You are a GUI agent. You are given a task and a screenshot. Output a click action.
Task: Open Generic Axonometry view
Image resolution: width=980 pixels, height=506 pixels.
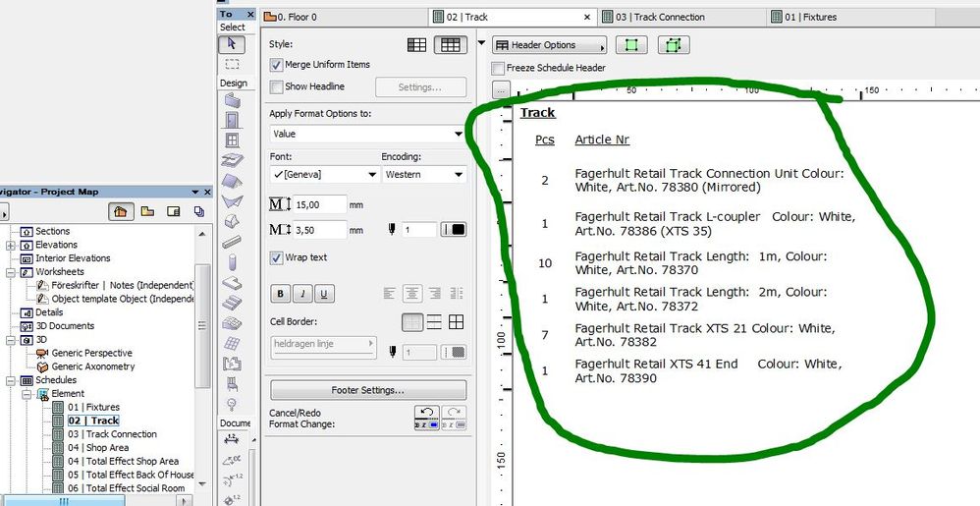pos(93,367)
